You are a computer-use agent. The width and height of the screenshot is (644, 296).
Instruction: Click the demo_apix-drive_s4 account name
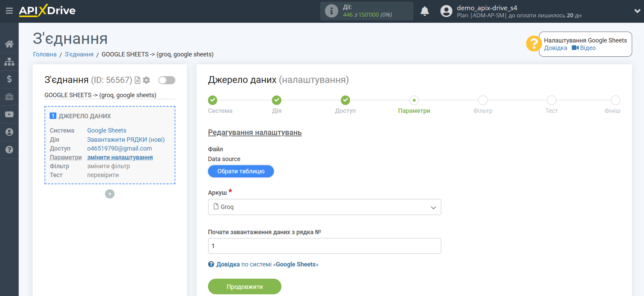click(487, 8)
